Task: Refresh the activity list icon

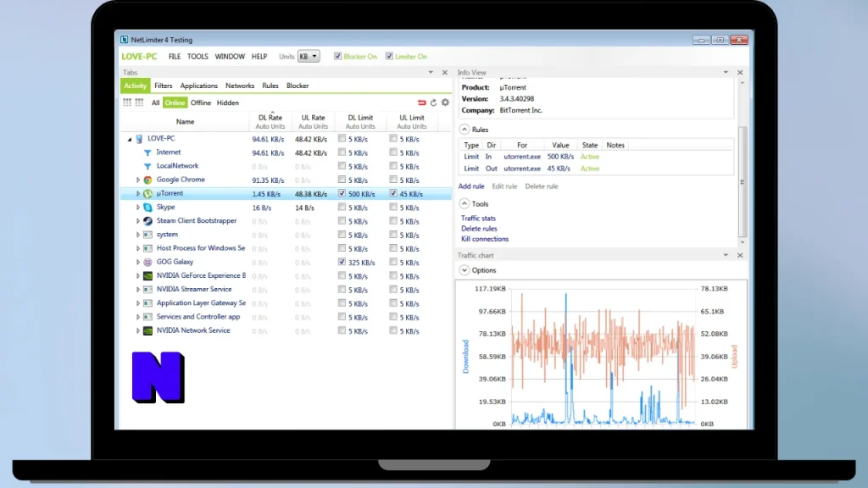Action: pyautogui.click(x=433, y=103)
